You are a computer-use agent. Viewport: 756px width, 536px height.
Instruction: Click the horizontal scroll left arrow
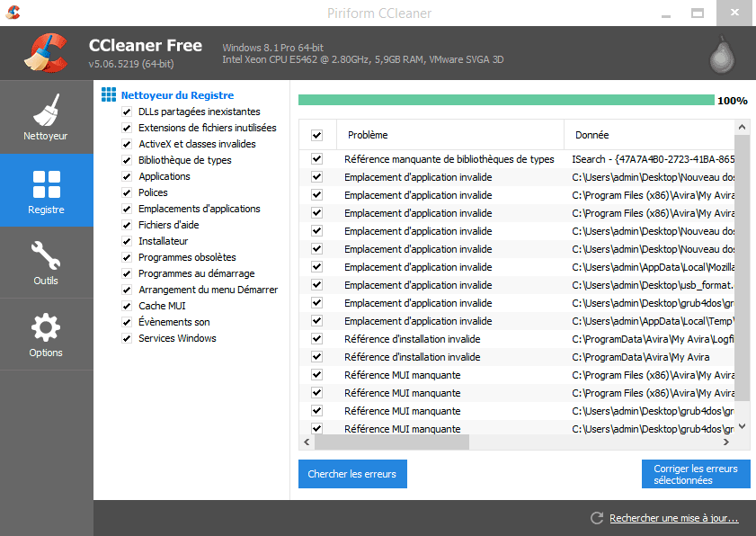307,442
